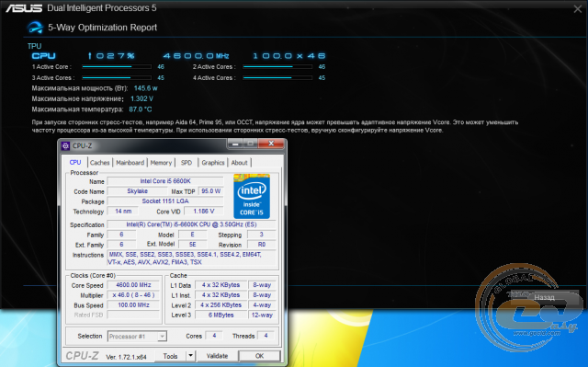Viewport: 588px width, 367px height.
Task: Click the Threads count field
Action: (x=266, y=336)
